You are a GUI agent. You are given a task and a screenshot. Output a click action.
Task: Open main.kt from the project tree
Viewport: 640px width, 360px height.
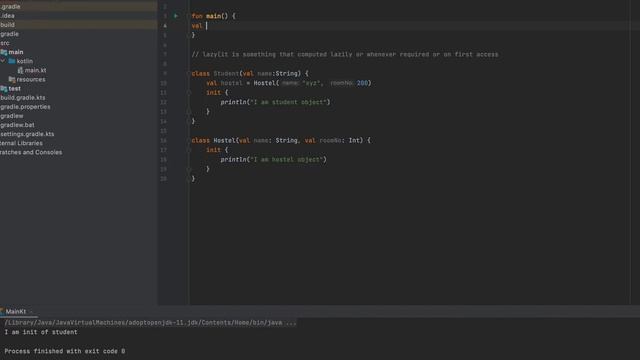coord(36,70)
